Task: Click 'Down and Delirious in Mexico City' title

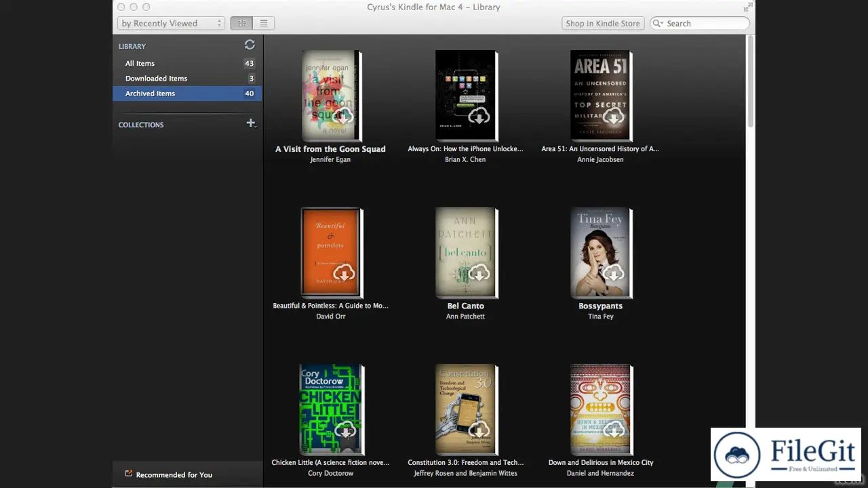Action: click(600, 462)
